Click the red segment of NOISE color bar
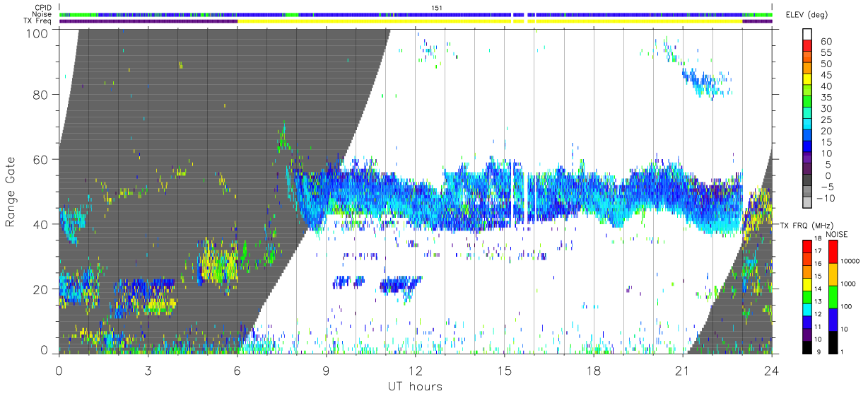Viewport: 868px width, 401px height. pyautogui.click(x=833, y=252)
